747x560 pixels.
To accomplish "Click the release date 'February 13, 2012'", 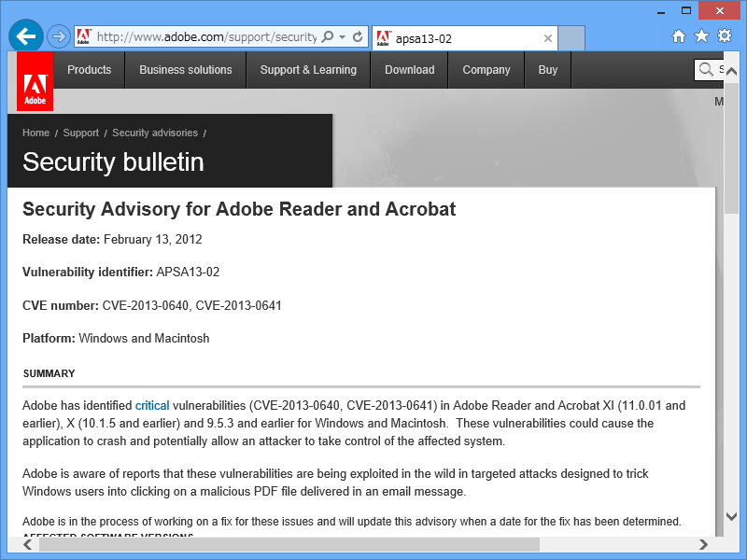I will click(153, 240).
